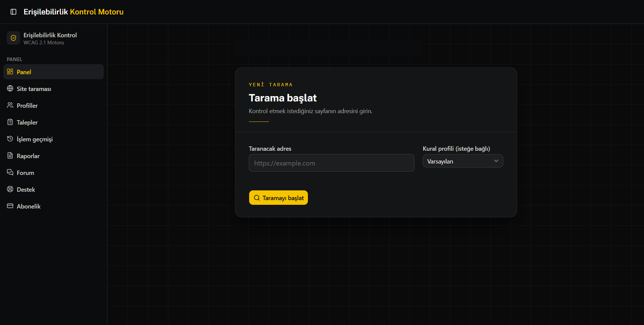Open the Raporlar menu entry

coord(53,156)
